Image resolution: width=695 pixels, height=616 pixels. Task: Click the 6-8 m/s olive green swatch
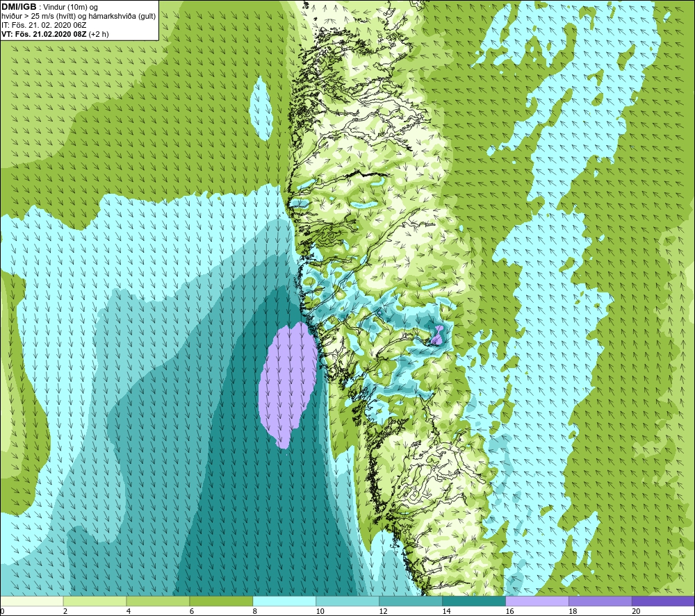pos(221,601)
